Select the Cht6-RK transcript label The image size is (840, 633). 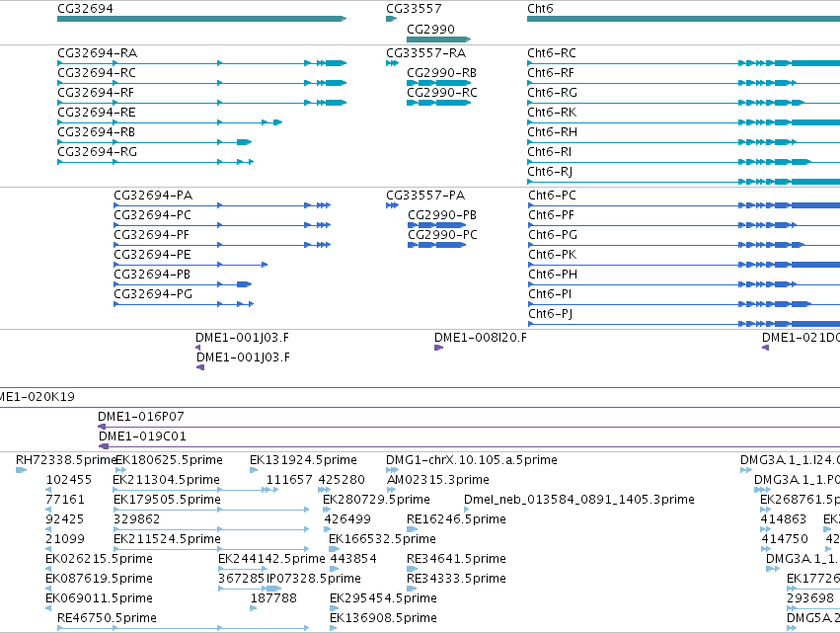click(x=552, y=113)
